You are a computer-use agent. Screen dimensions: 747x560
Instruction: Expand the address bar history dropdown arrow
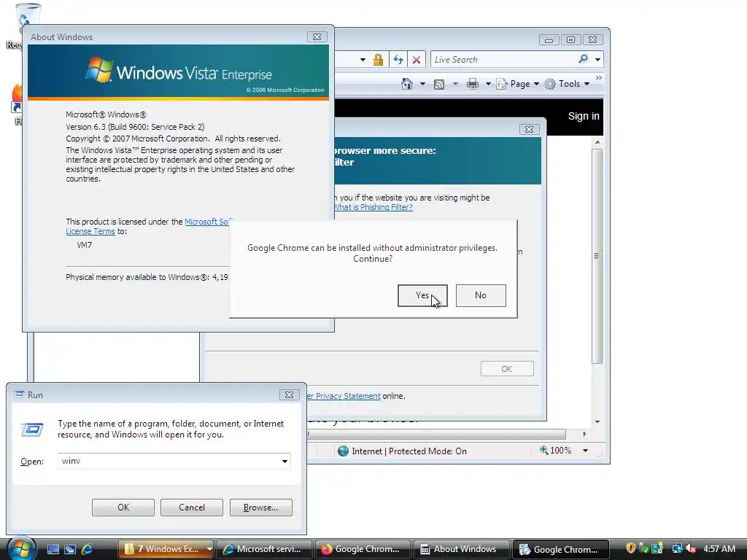coord(363,60)
